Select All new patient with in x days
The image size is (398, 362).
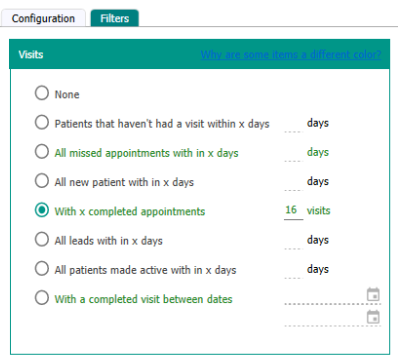[42, 181]
